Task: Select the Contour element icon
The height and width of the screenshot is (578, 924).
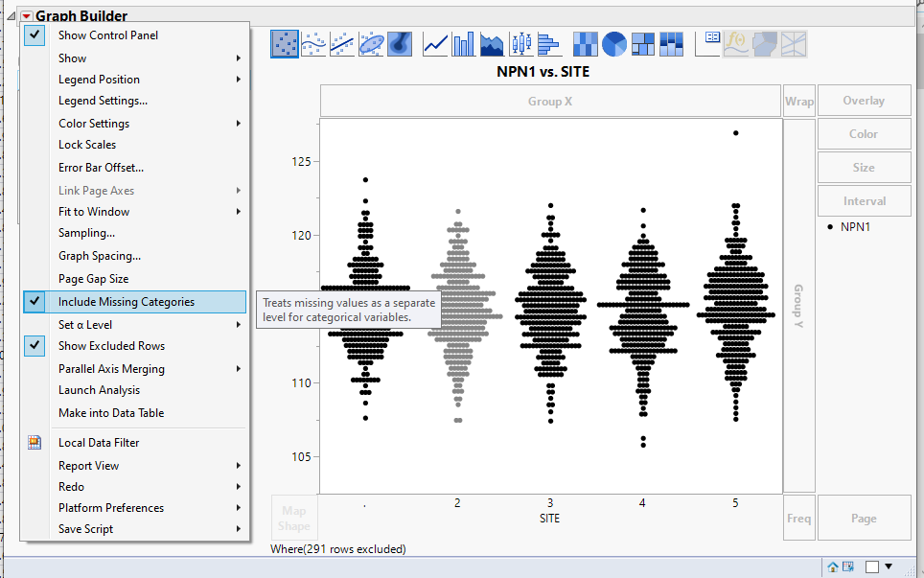Action: pos(400,44)
